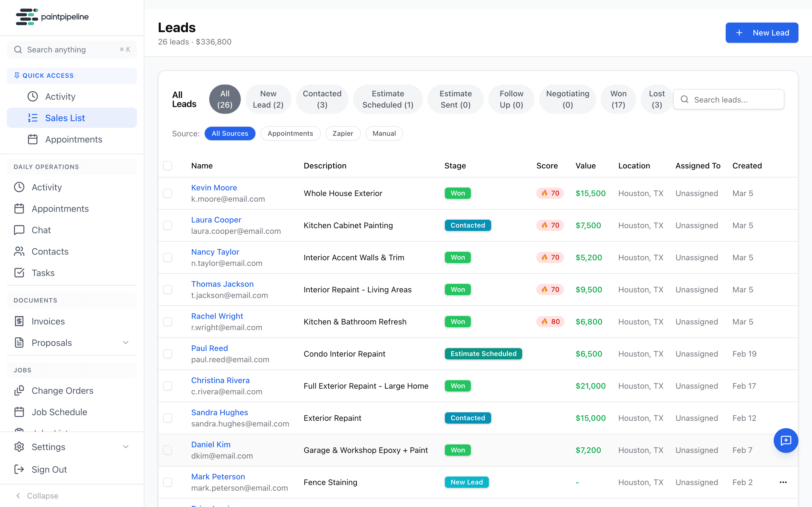The width and height of the screenshot is (812, 507).
Task: Check the select-all checkbox in the table header
Action: pos(167,165)
